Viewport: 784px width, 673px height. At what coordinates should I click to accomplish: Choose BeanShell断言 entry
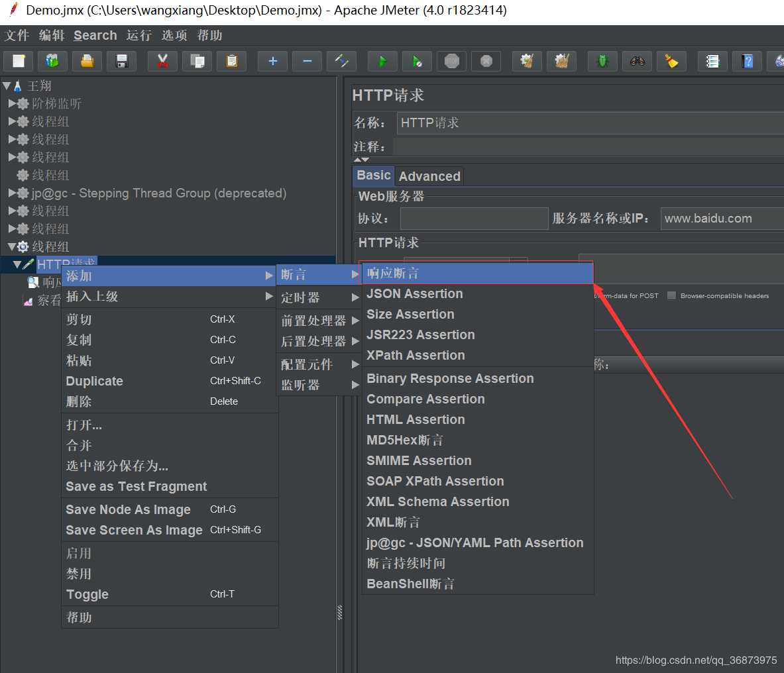click(477, 584)
